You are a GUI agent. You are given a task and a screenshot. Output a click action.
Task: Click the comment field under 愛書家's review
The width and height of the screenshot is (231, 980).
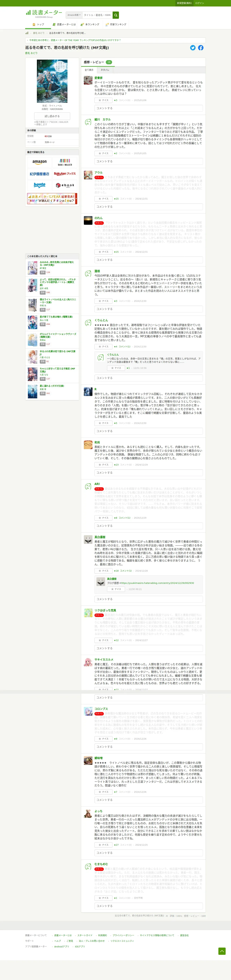coord(149,108)
